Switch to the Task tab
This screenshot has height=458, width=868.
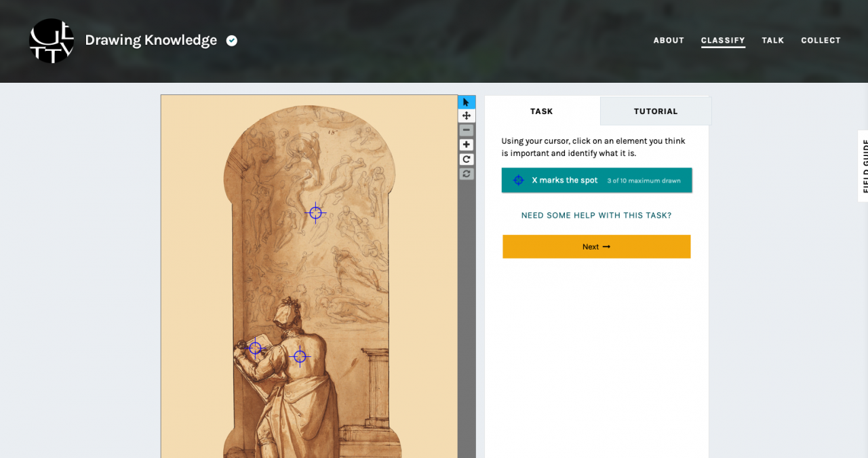[x=542, y=111]
